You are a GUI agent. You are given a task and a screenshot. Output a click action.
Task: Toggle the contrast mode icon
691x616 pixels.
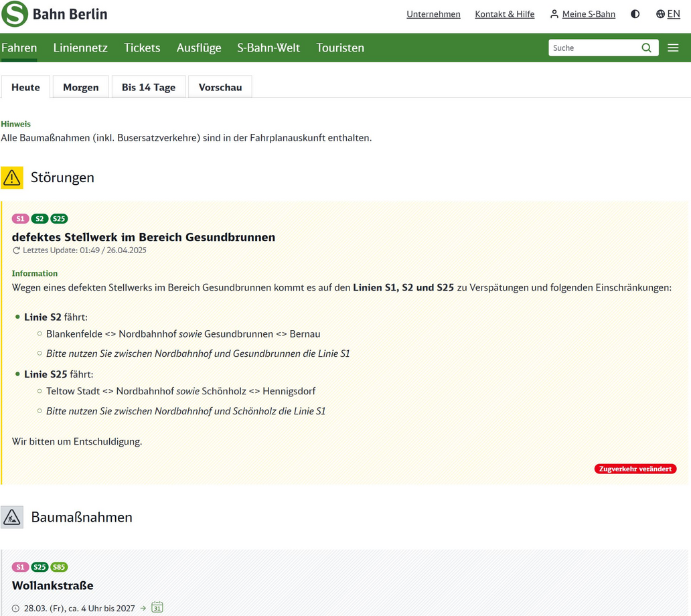click(x=635, y=14)
